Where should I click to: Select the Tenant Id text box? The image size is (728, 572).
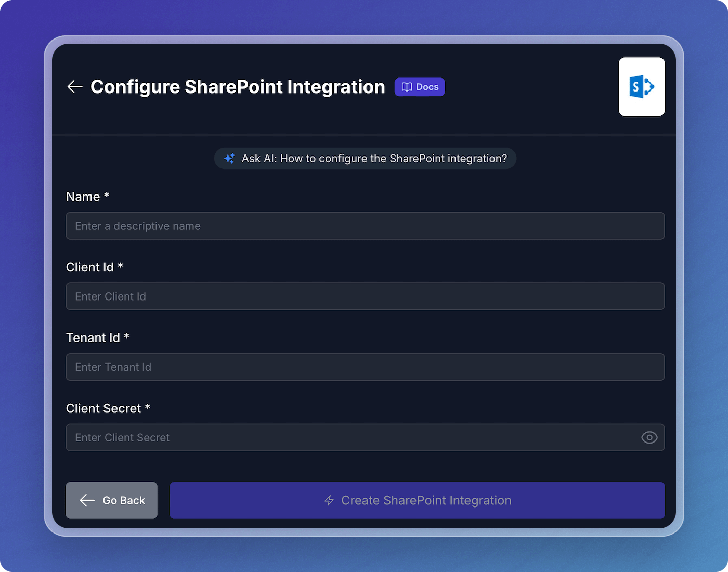[x=365, y=367]
